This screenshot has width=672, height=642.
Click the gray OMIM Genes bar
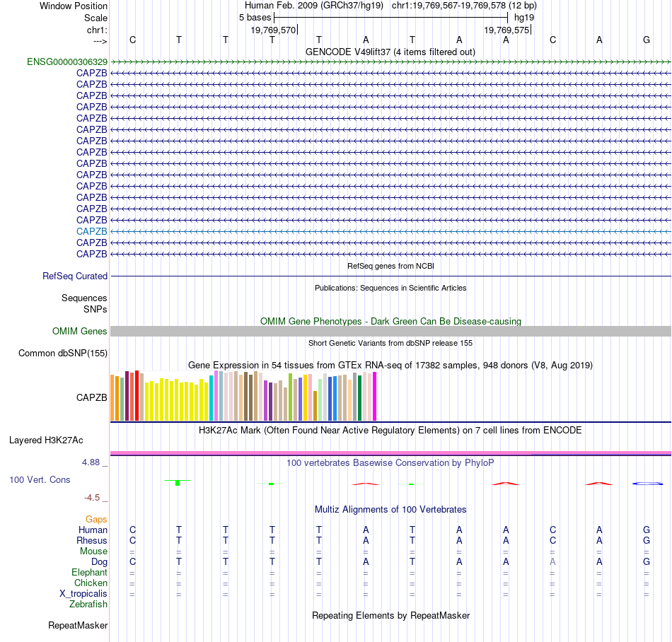[390, 331]
